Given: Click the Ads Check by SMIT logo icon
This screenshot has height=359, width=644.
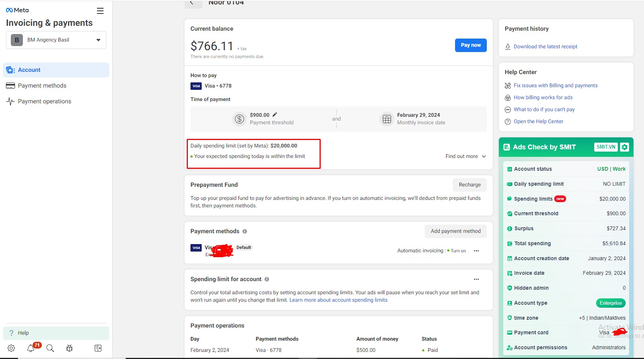Looking at the screenshot, I should tap(507, 147).
